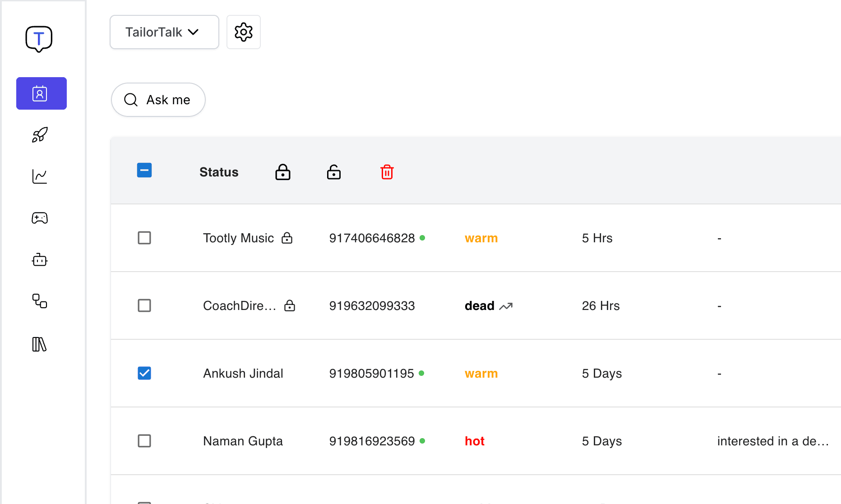
Task: Click the lock icon in table header
Action: click(283, 172)
